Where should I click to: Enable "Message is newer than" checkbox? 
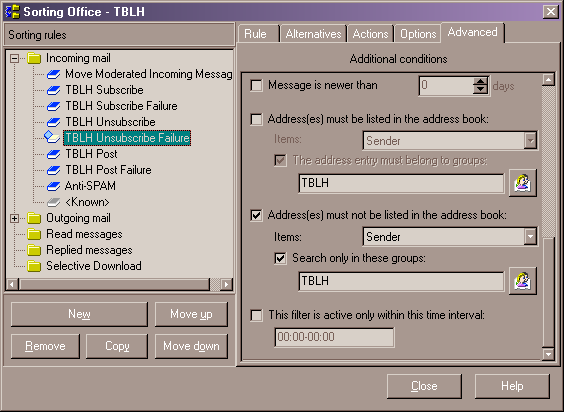[256, 86]
